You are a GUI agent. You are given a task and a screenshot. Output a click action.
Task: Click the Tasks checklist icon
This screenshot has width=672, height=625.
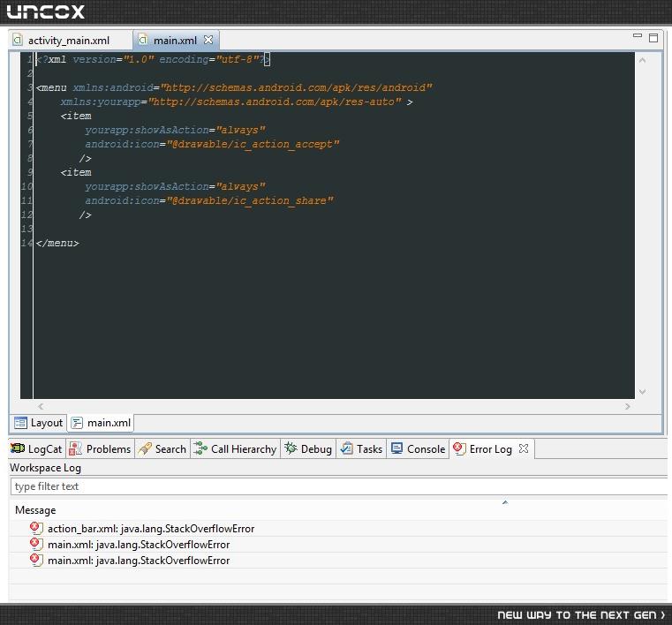[346, 448]
